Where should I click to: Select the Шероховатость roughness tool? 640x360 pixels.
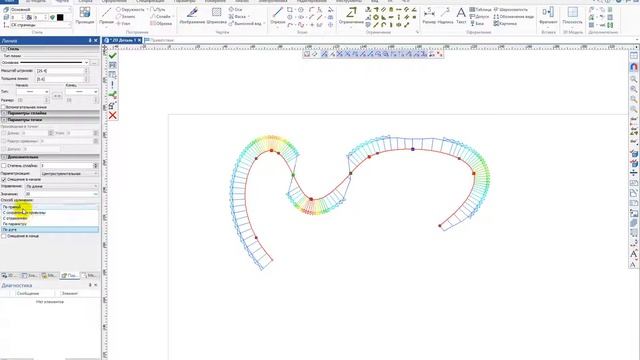510,9
